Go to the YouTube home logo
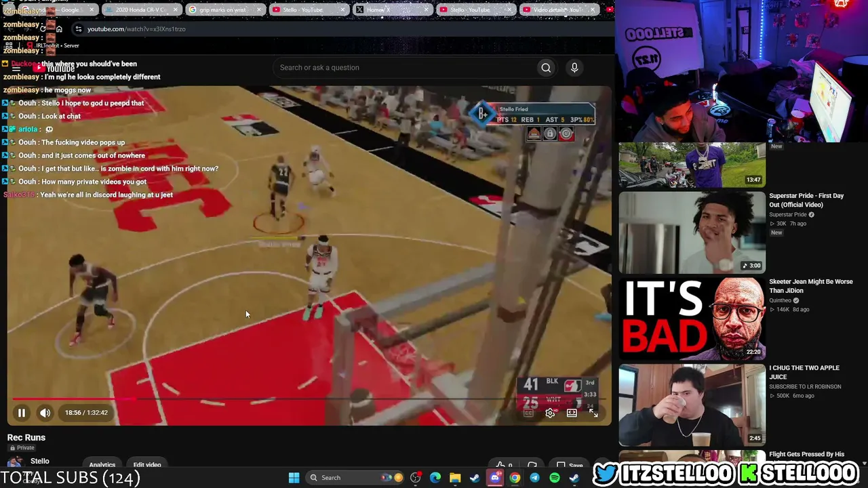 [54, 68]
